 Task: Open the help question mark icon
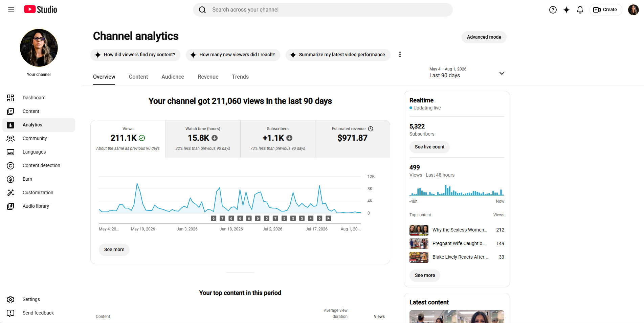click(x=553, y=10)
